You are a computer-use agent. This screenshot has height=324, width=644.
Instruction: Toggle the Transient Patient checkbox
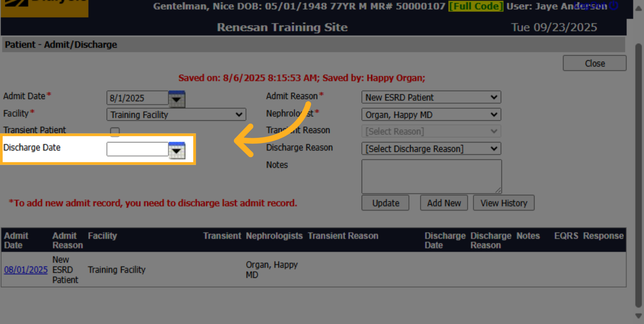[115, 132]
